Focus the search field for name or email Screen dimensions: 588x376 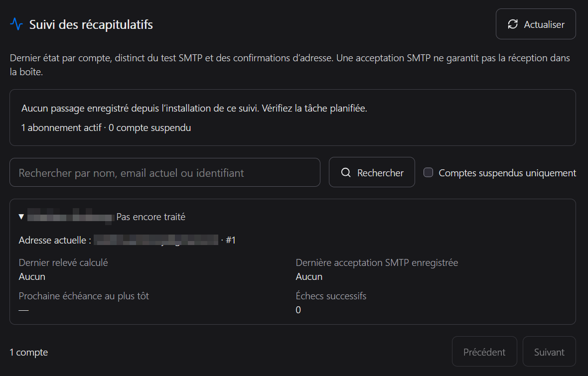click(x=164, y=172)
